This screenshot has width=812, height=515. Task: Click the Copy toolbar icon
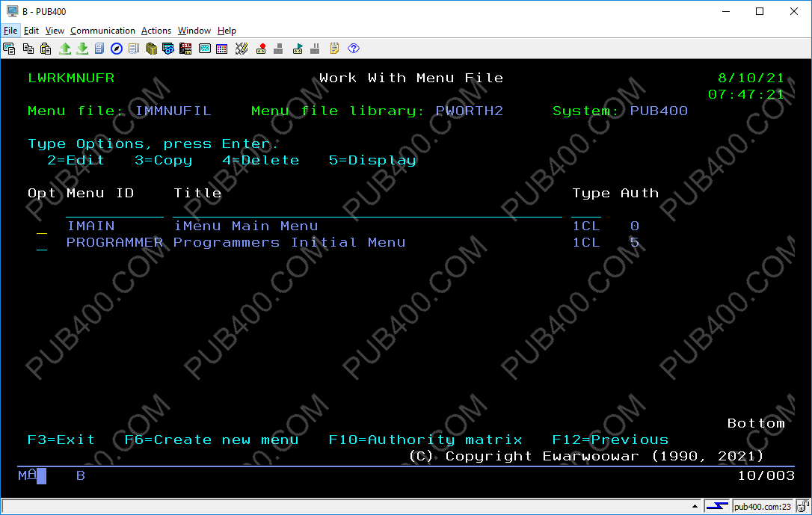pyautogui.click(x=28, y=49)
